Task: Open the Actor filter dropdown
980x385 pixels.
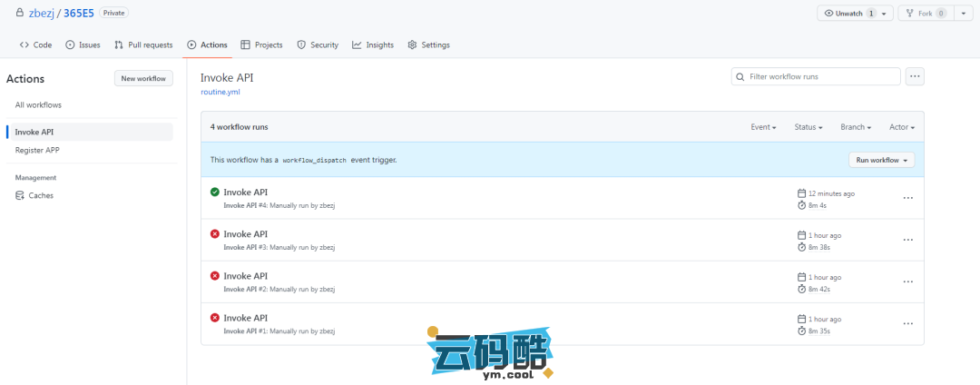Action: tap(901, 127)
